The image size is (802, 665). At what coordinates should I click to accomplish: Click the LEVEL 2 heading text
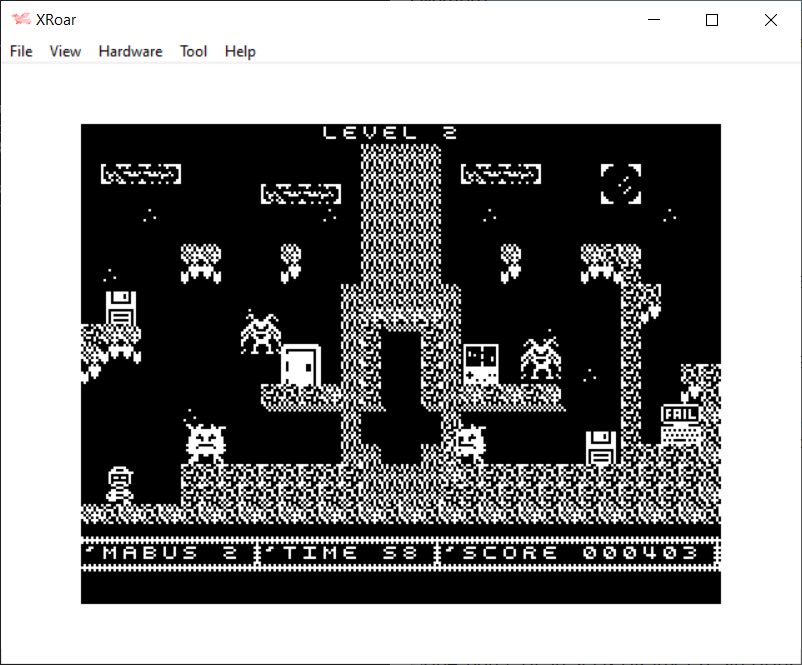(390, 133)
